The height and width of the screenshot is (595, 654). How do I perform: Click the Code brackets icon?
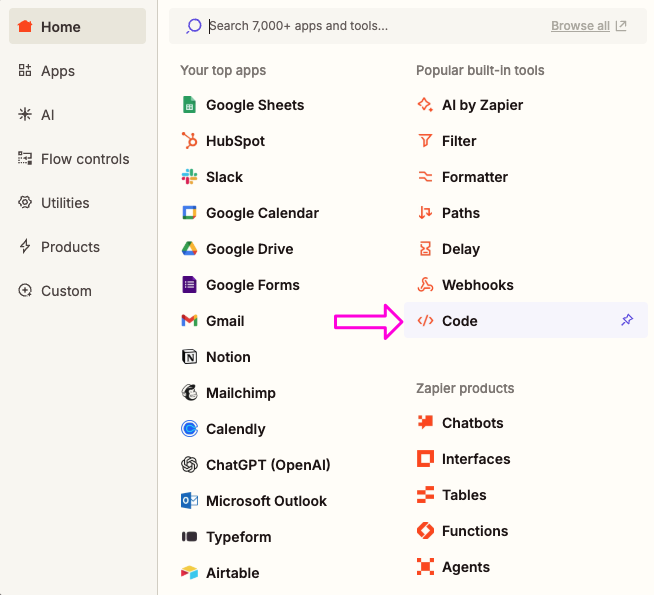425,321
